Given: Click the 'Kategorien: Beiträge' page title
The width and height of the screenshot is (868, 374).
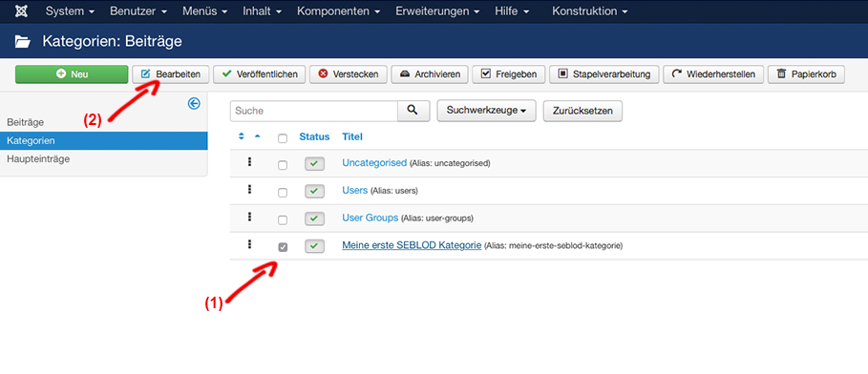Looking at the screenshot, I should click(113, 41).
